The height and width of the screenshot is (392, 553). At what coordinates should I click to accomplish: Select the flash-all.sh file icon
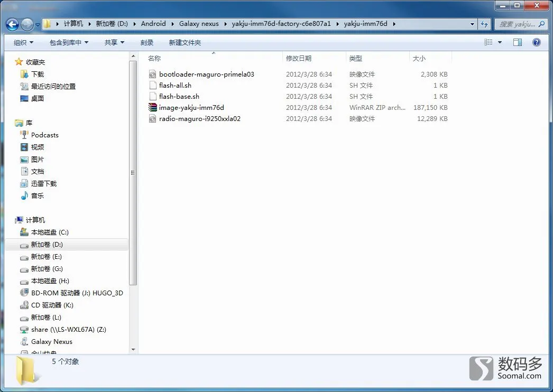[152, 85]
